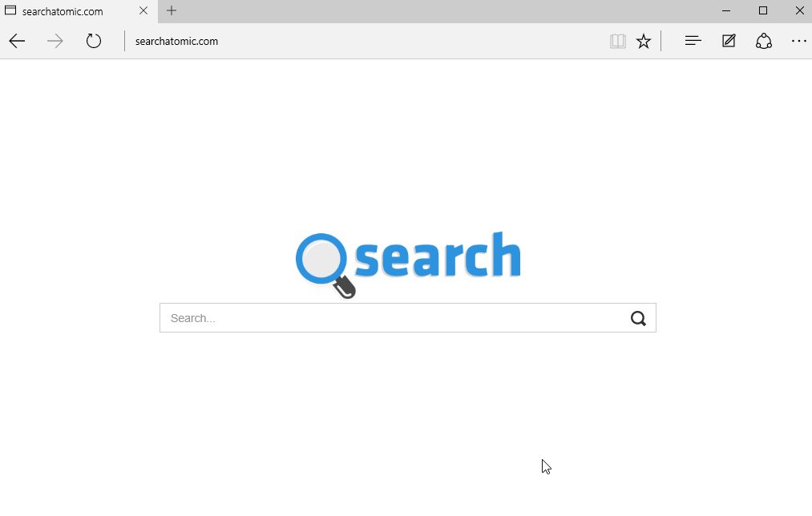Close the searchatomic.com tab
This screenshot has height=516, width=812.
[x=143, y=11]
